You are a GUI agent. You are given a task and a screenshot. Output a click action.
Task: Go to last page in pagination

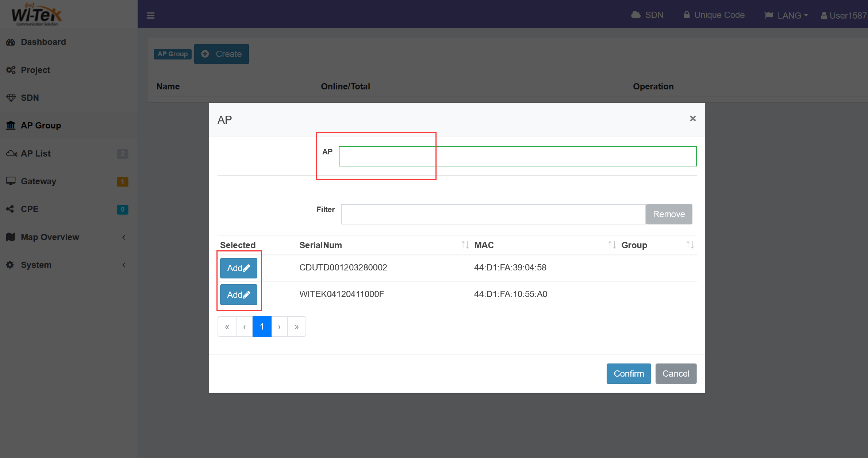coord(296,327)
